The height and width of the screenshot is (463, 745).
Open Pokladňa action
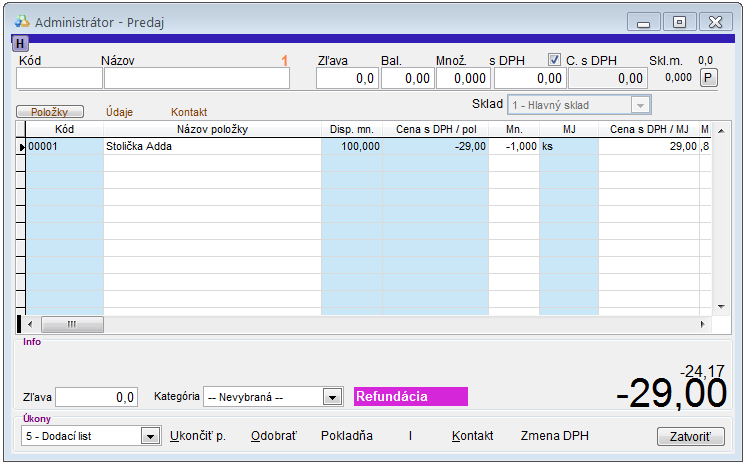click(346, 436)
